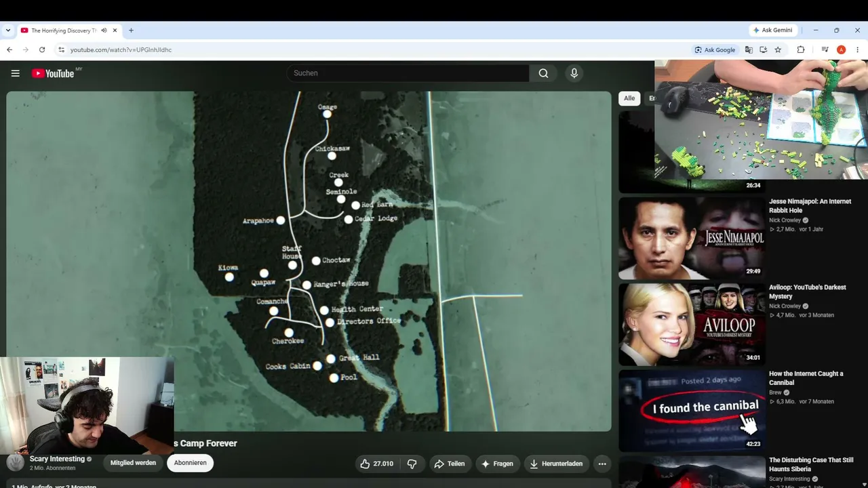Click the Ask Gemini button
This screenshot has height=488, width=868.
773,30
